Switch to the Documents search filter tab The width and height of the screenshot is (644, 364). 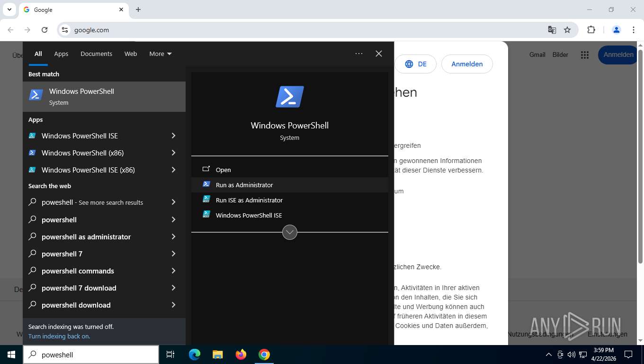tap(96, 54)
